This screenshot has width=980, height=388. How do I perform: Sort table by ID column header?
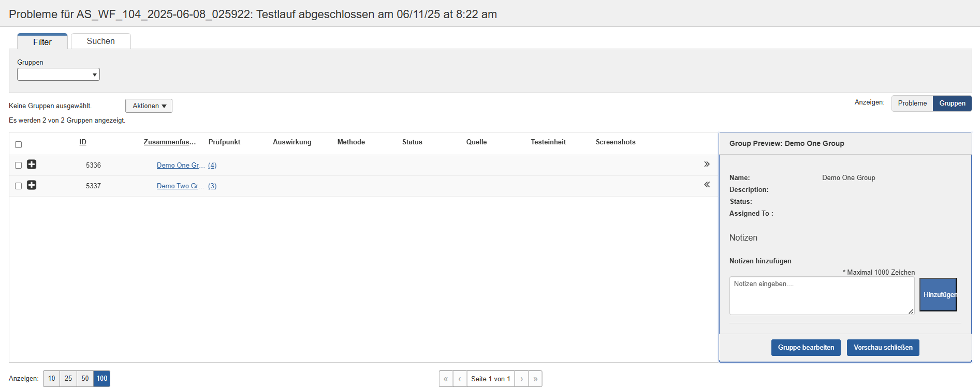[x=83, y=142]
